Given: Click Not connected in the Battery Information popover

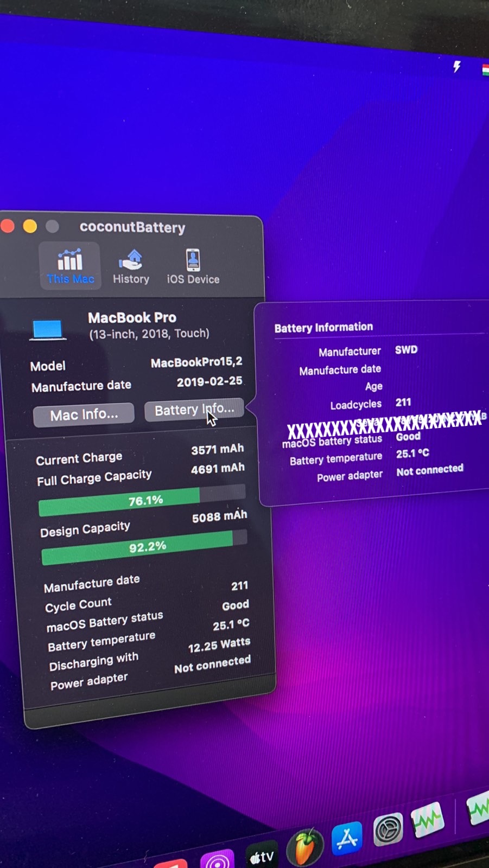Looking at the screenshot, I should (430, 470).
